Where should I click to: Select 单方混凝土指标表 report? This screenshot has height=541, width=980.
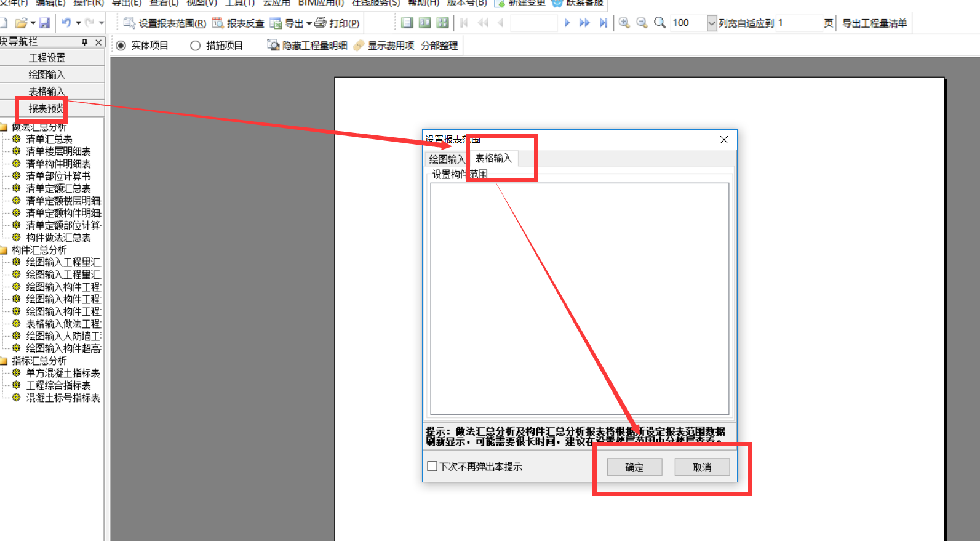click(x=63, y=373)
